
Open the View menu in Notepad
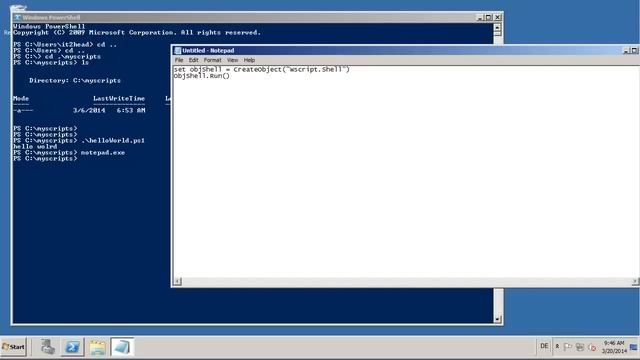coord(232,60)
